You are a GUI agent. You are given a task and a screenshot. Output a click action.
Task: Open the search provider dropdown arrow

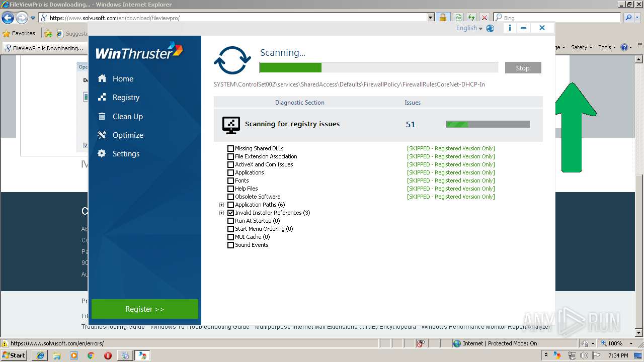(x=638, y=18)
